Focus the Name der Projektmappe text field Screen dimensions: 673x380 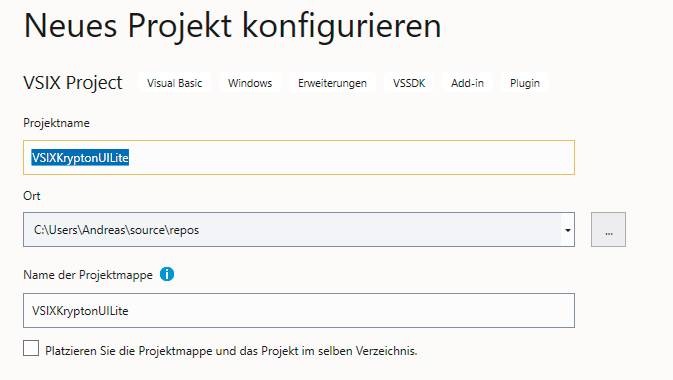coord(299,310)
